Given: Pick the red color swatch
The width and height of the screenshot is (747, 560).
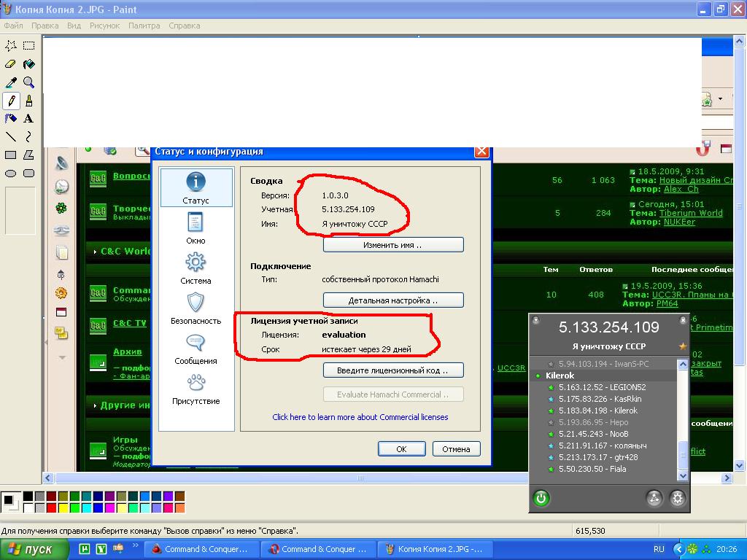Looking at the screenshot, I should pos(51,507).
